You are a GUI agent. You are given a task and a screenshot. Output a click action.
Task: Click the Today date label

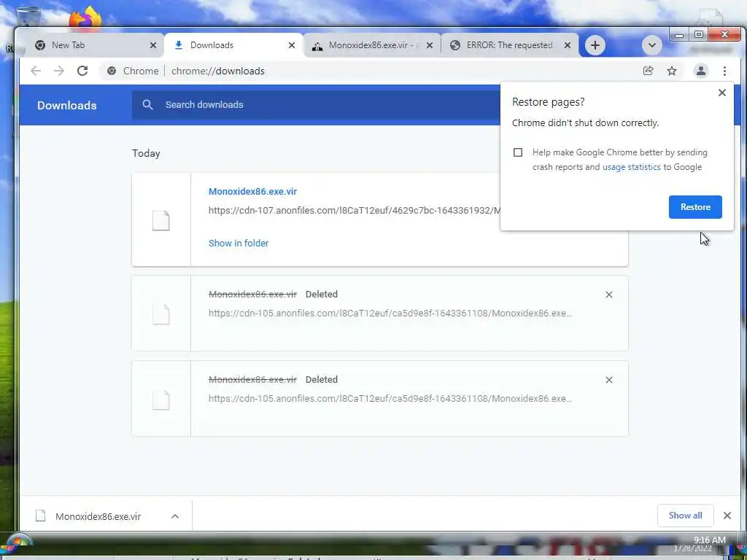(x=146, y=153)
